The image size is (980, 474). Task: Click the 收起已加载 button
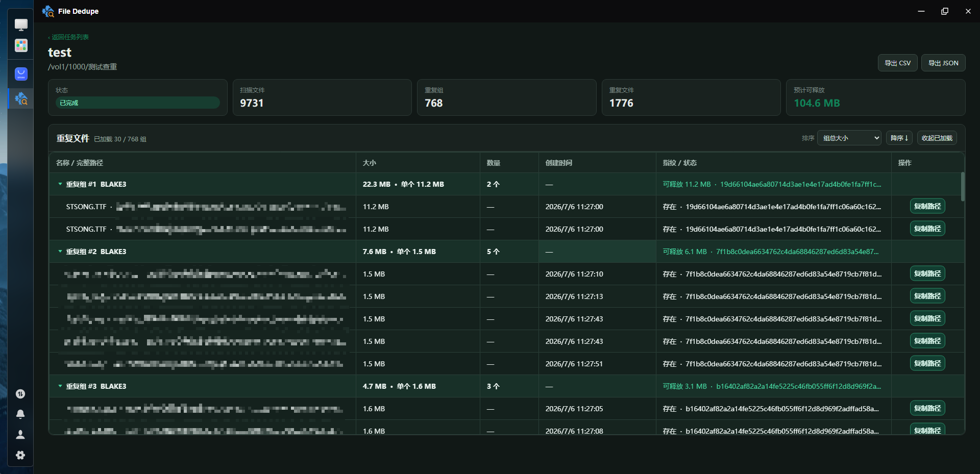pyautogui.click(x=937, y=138)
